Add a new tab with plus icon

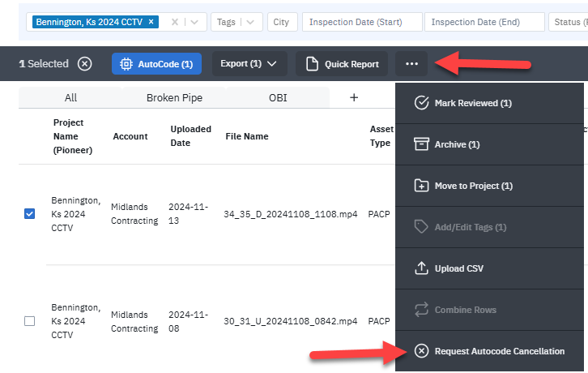click(354, 97)
